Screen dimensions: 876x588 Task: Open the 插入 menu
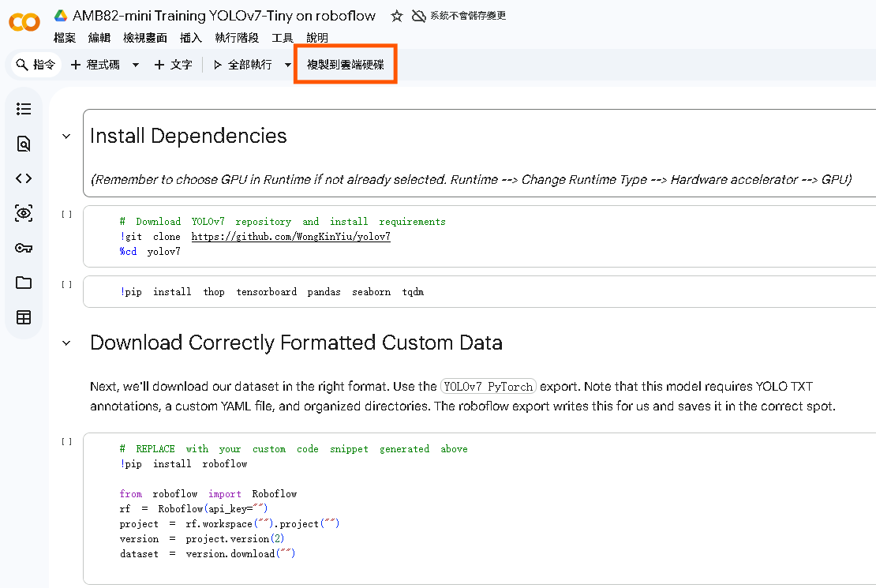(191, 37)
